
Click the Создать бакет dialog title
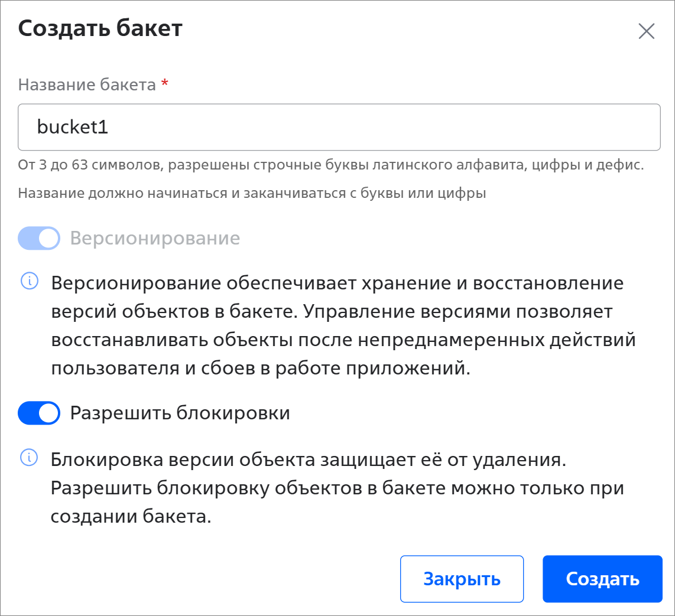(100, 29)
